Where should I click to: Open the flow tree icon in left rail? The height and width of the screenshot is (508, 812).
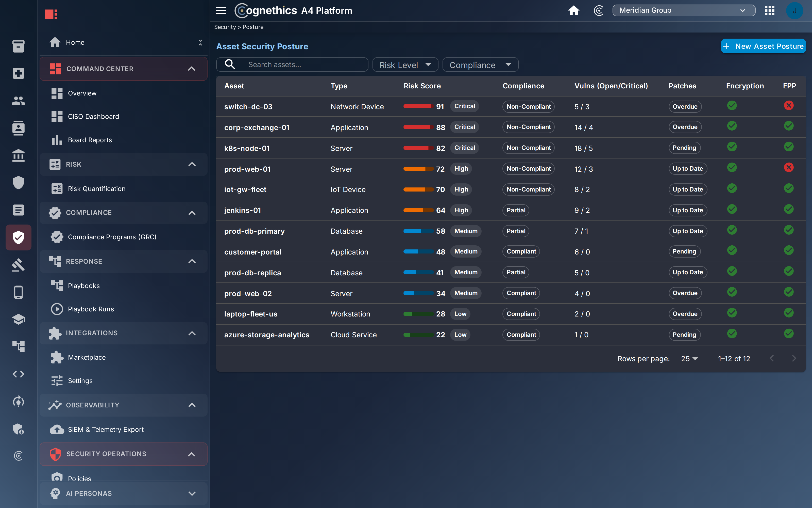19,346
